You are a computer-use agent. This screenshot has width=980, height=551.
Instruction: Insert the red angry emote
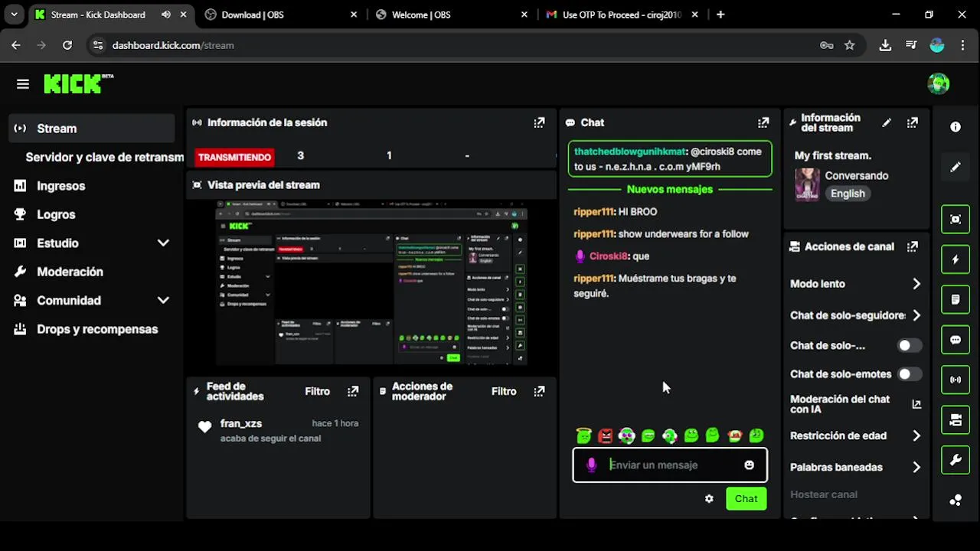click(606, 435)
